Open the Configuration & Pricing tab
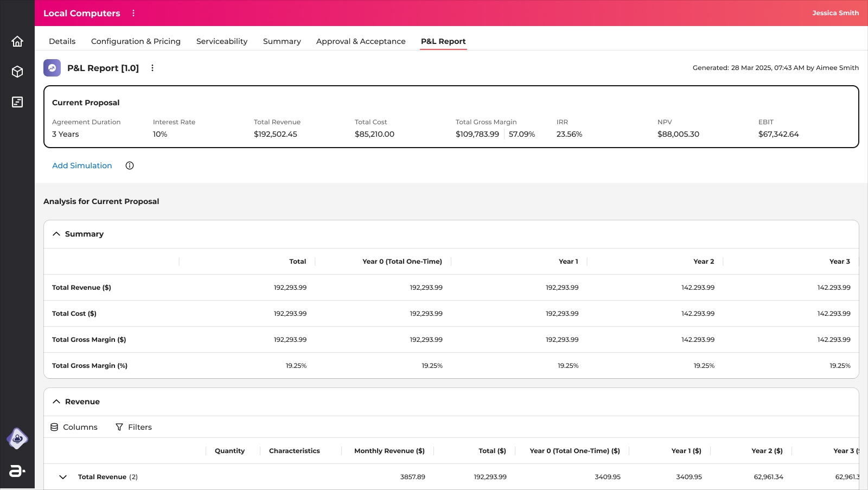 point(136,41)
